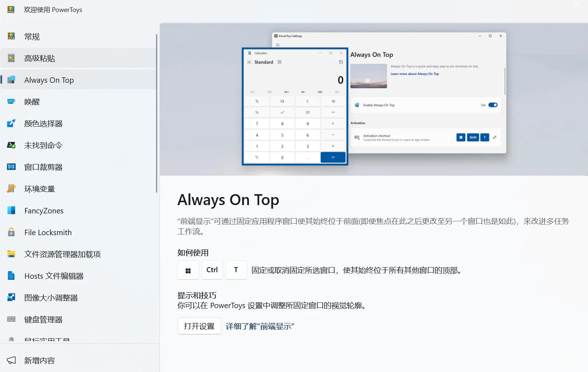The height and width of the screenshot is (372, 588).
Task: Click the File Locksmith padlock icon
Action: 11,232
